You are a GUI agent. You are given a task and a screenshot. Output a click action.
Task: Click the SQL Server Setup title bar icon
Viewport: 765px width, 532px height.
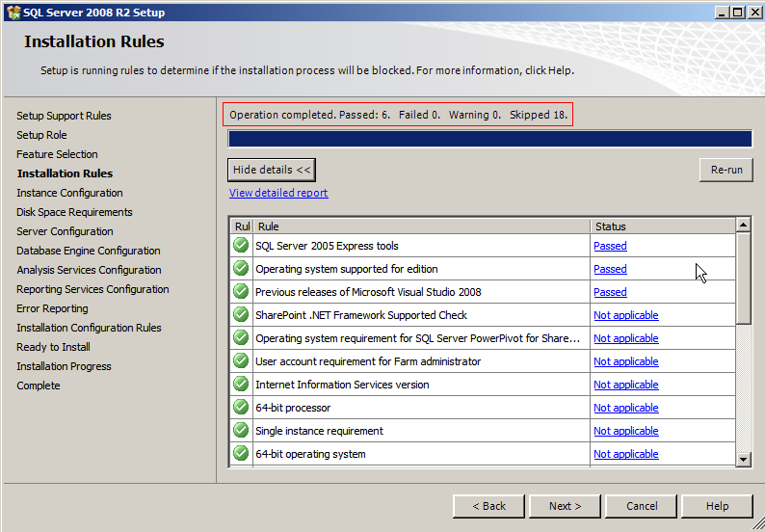pyautogui.click(x=13, y=13)
